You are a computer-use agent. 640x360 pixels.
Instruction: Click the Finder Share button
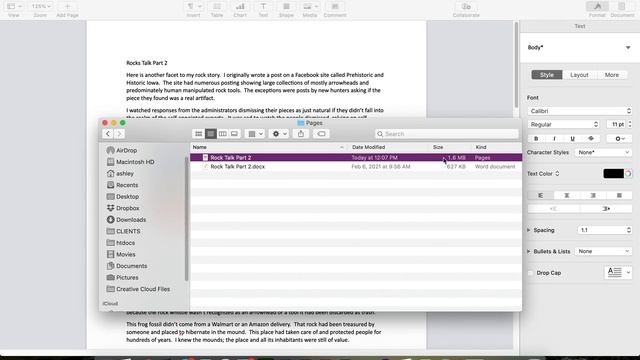pos(301,134)
